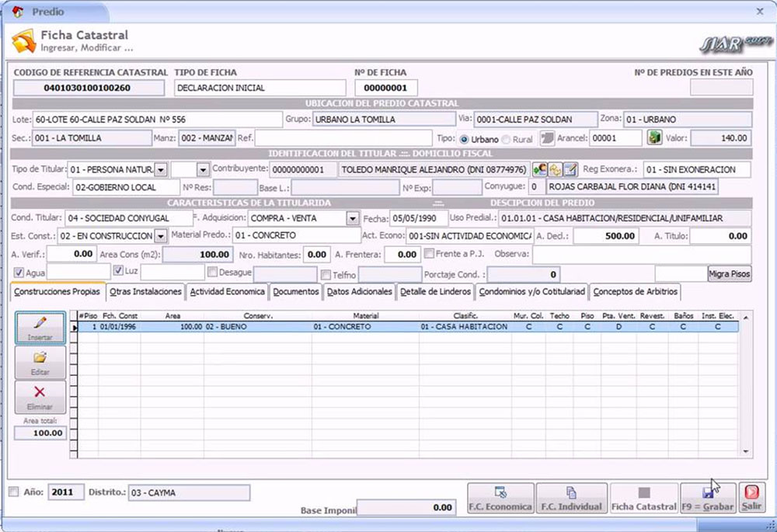This screenshot has width=777, height=532.
Task: Click the green icon next to Arancel
Action: (x=655, y=138)
